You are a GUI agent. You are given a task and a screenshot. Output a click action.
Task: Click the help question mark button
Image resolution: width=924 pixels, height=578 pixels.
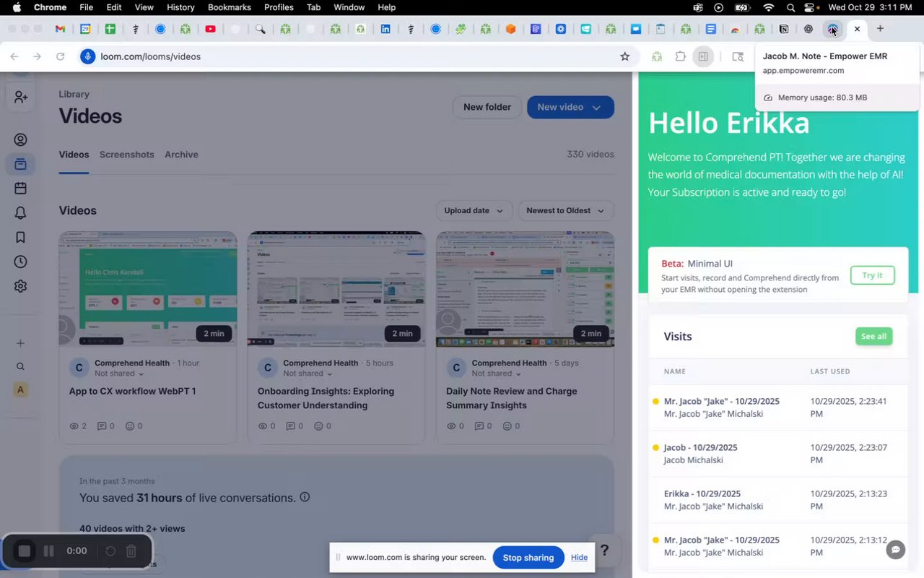604,551
